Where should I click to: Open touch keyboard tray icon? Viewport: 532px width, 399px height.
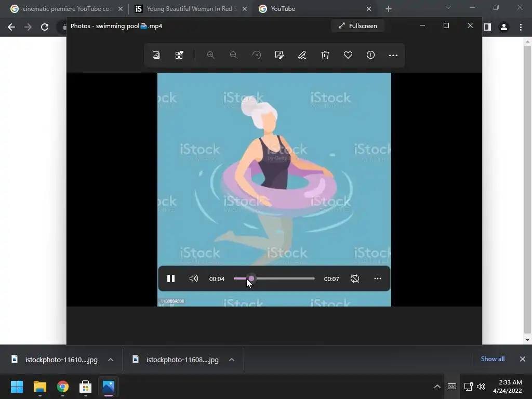452,387
